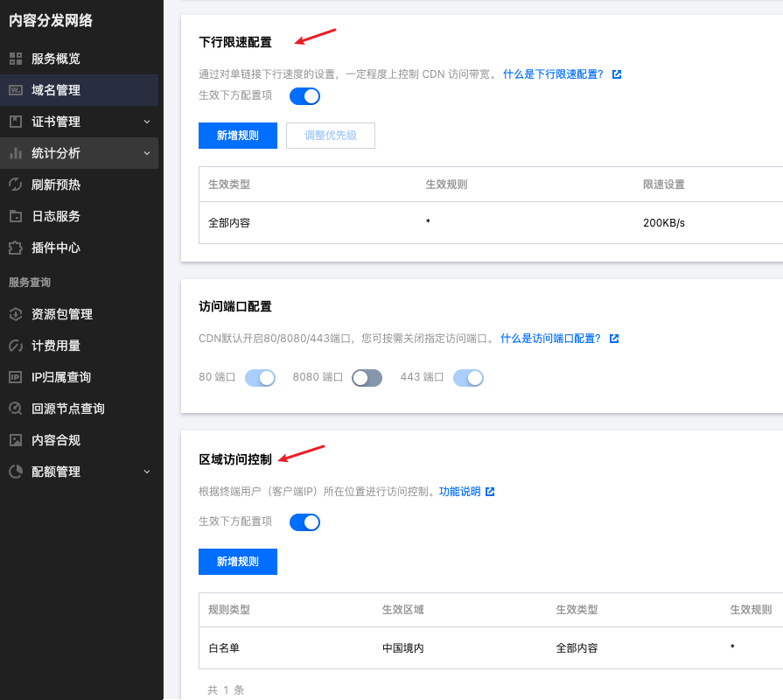Viewport: 783px width, 700px height.
Task: Click external link icon after 什么是下行限速配置
Action: (617, 74)
